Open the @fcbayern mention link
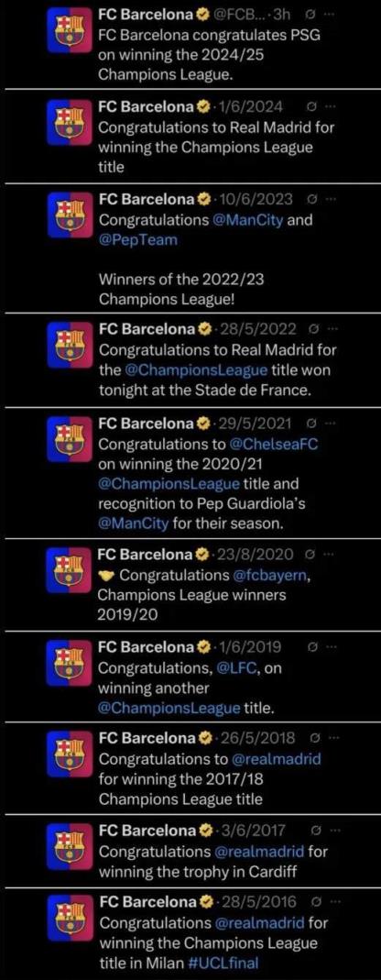Image resolution: width=381 pixels, height=980 pixels. coord(270,575)
